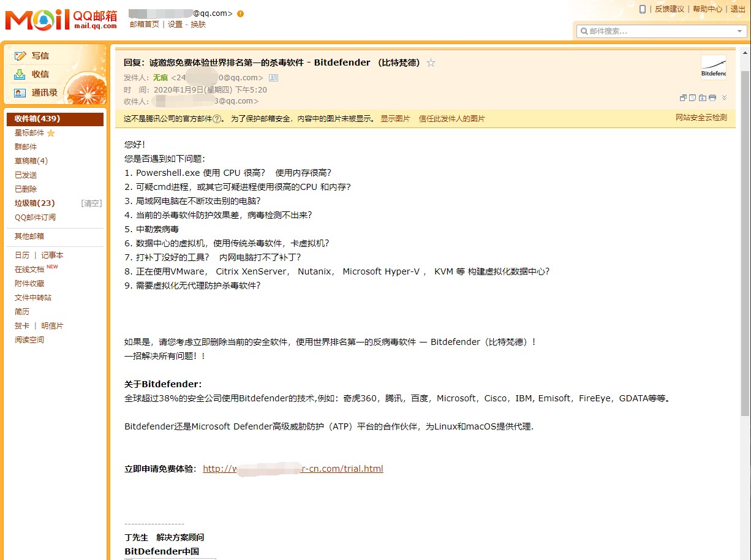Open 已发送 folder
Viewport: 751px width, 560px height.
pyautogui.click(x=26, y=175)
